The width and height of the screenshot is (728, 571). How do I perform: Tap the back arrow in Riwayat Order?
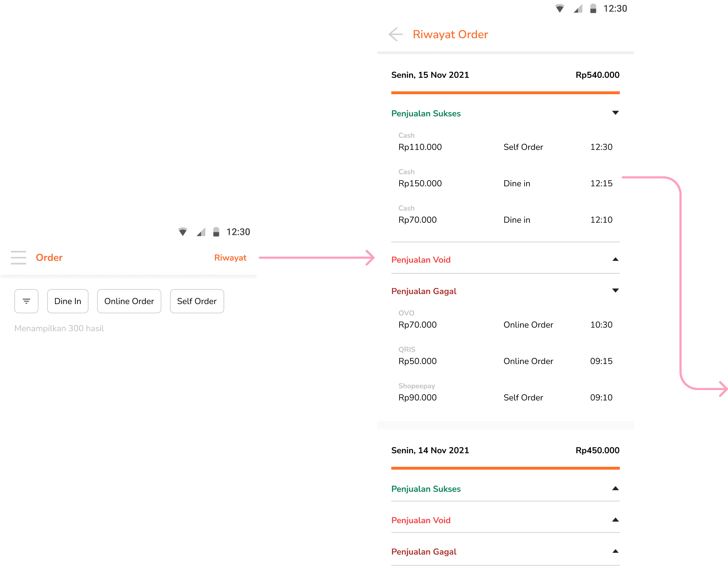(396, 34)
